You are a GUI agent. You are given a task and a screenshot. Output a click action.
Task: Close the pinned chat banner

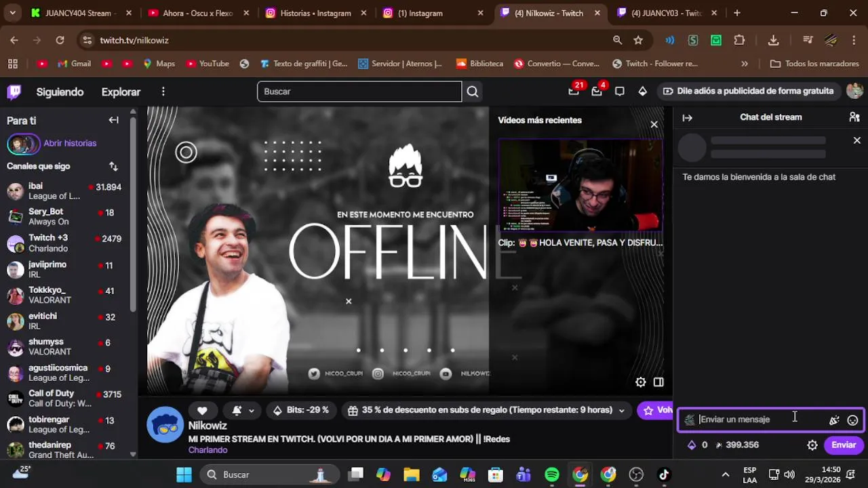[856, 140]
